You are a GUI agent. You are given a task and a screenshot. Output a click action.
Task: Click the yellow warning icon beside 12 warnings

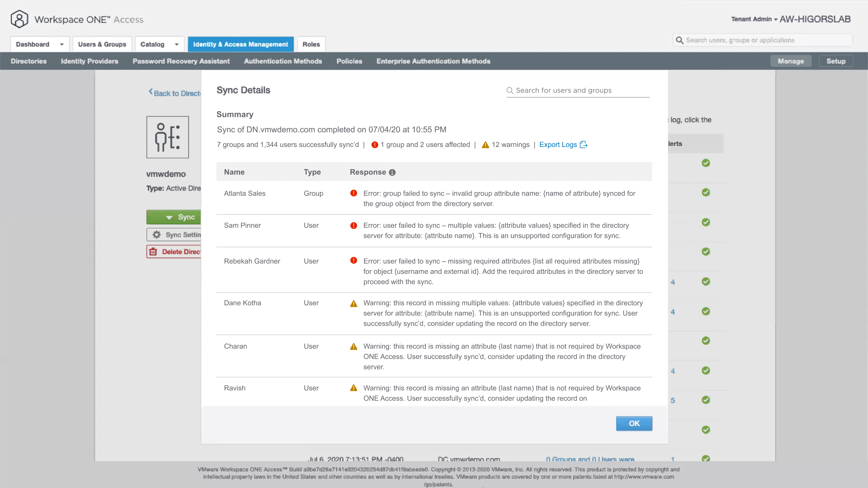point(485,145)
